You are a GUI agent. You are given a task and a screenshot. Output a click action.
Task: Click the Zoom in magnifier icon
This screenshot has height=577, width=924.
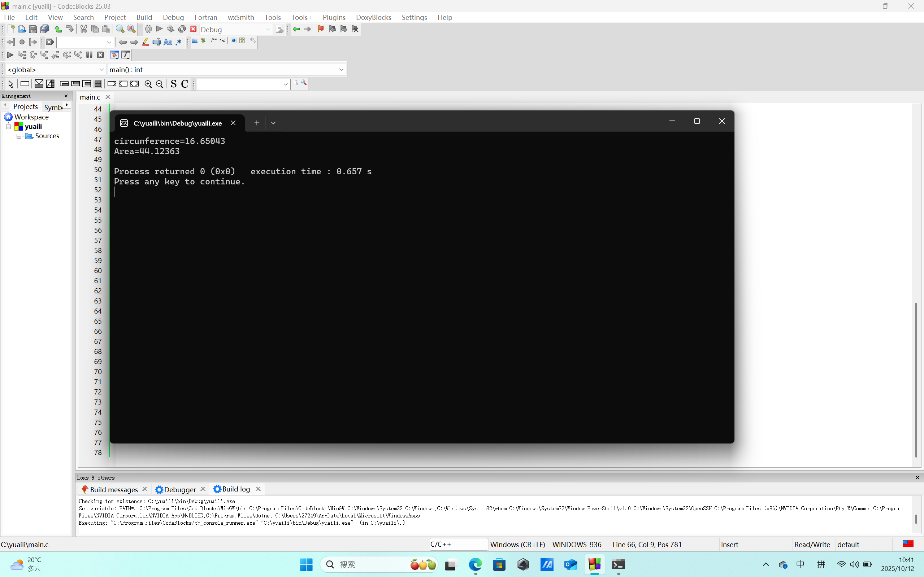148,84
